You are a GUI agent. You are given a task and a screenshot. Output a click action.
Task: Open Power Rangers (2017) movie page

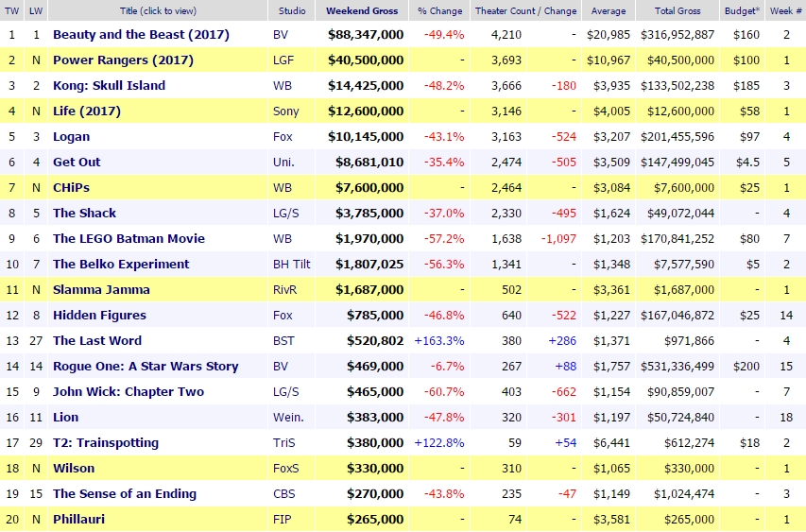123,60
